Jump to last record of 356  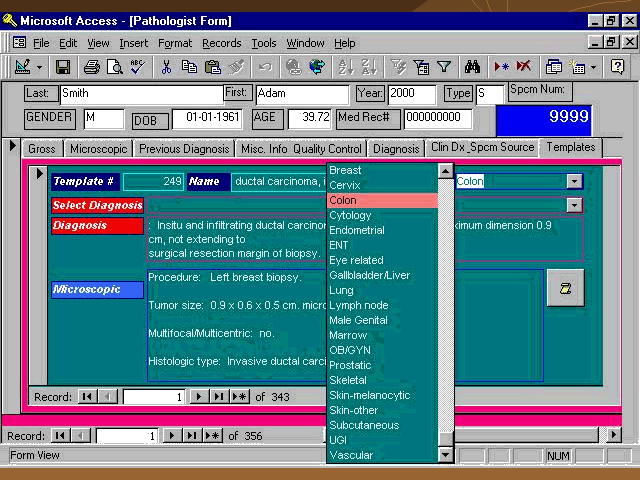(x=191, y=436)
